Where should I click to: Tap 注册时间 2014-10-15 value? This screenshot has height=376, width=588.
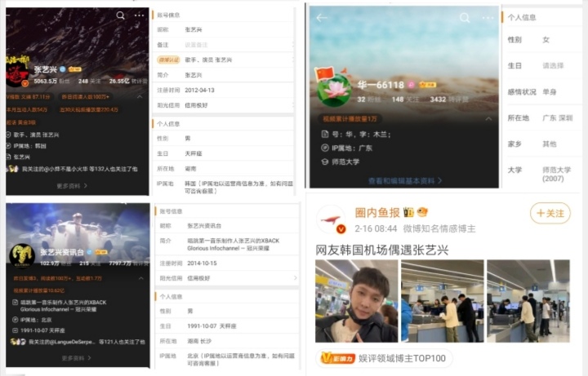(x=203, y=263)
